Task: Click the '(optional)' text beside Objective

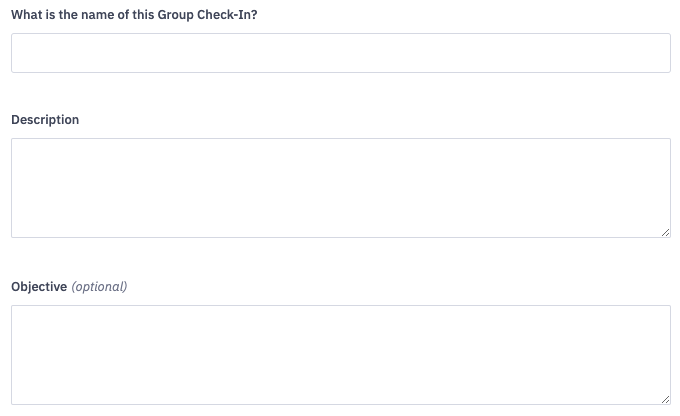Action: click(x=99, y=287)
